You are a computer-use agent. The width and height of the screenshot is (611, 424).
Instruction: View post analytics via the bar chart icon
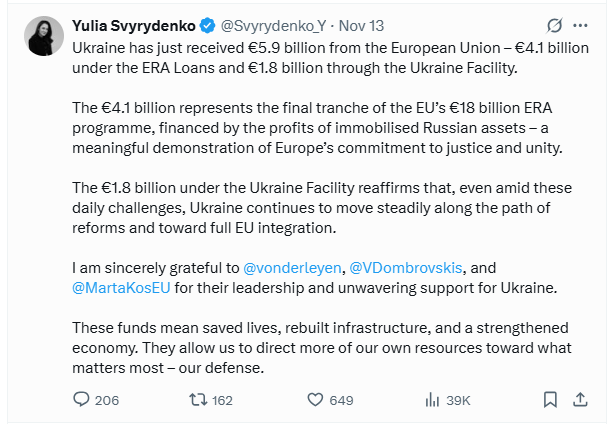[433, 400]
